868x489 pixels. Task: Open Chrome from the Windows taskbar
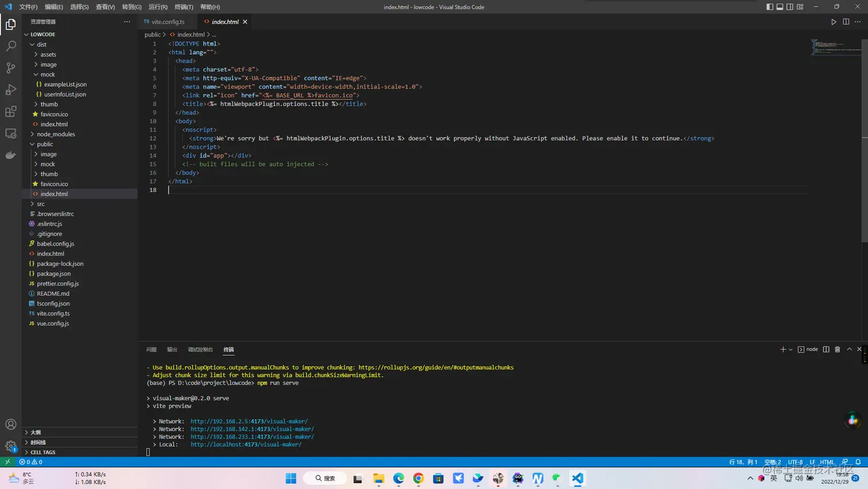418,479
